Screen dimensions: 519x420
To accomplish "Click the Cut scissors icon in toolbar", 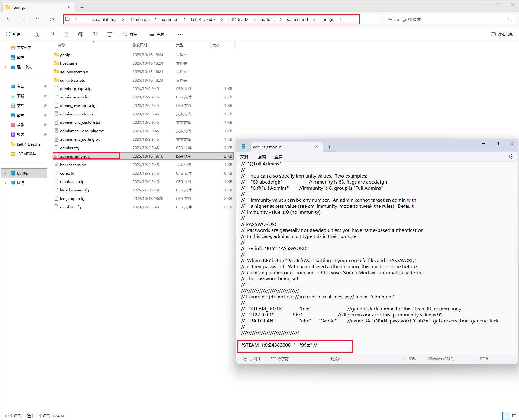I will click(37, 34).
